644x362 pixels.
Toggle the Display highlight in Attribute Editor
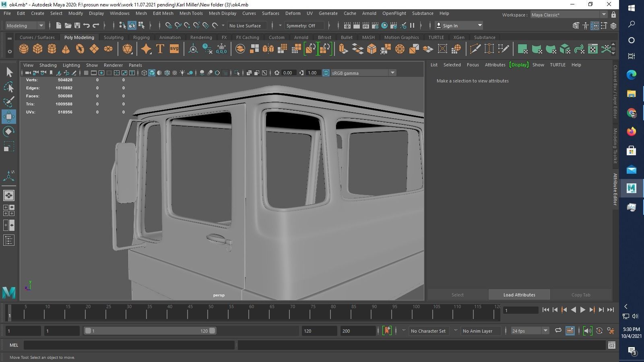(519, 65)
